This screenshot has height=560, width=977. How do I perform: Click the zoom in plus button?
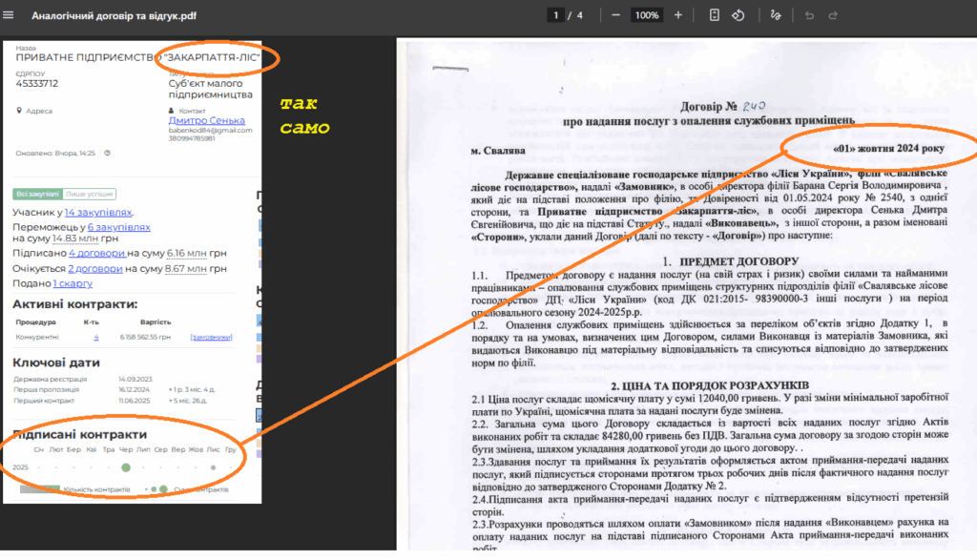click(677, 15)
